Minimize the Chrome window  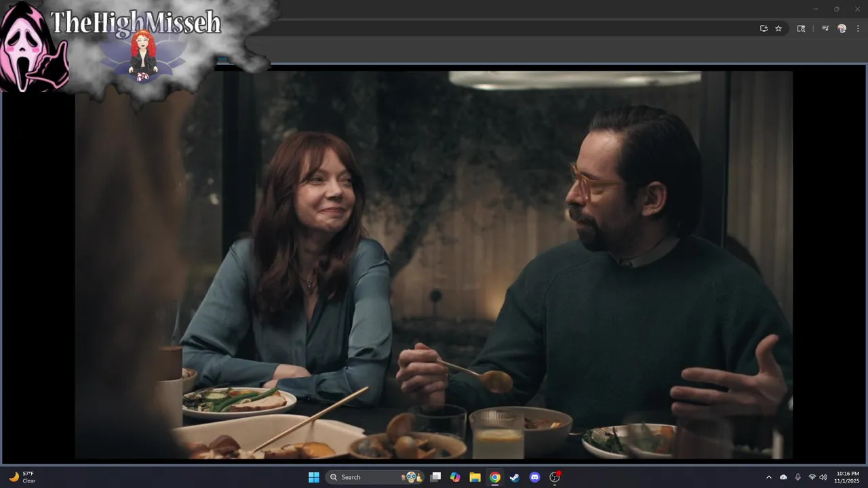point(816,9)
